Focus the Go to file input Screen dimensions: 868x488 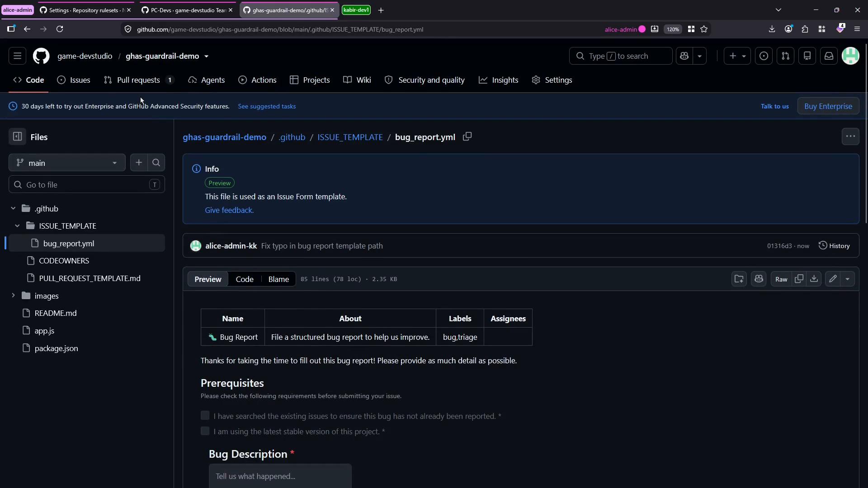87,184
